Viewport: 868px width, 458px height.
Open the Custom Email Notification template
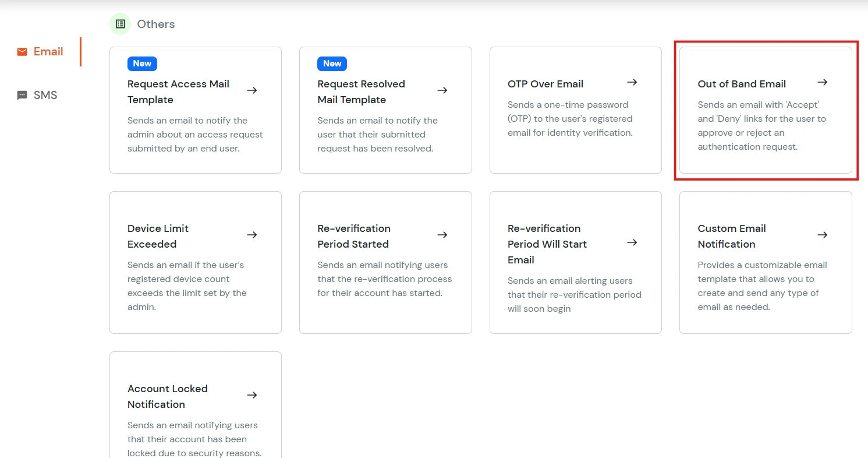coord(766,262)
